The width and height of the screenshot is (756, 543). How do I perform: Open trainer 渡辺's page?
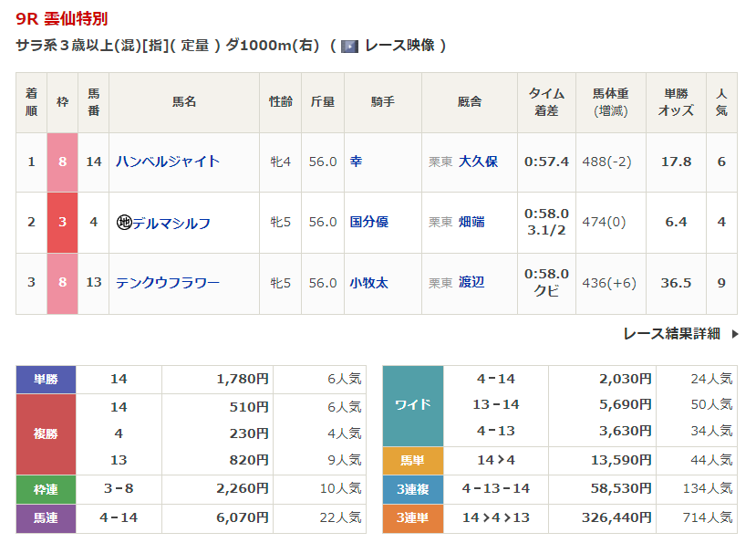[x=471, y=283]
